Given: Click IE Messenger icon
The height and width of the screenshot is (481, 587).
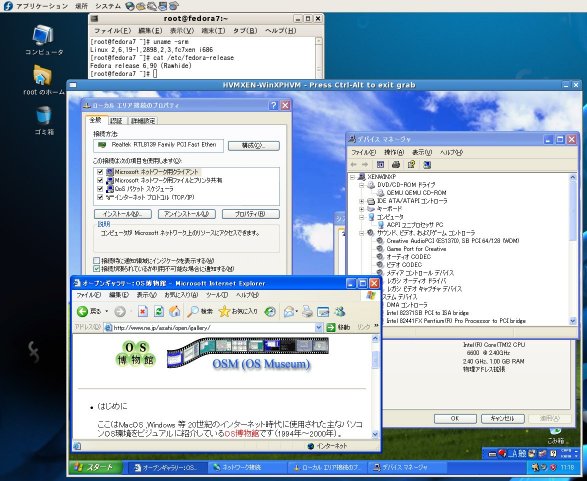Looking at the screenshot, I should pyautogui.click(x=340, y=311).
